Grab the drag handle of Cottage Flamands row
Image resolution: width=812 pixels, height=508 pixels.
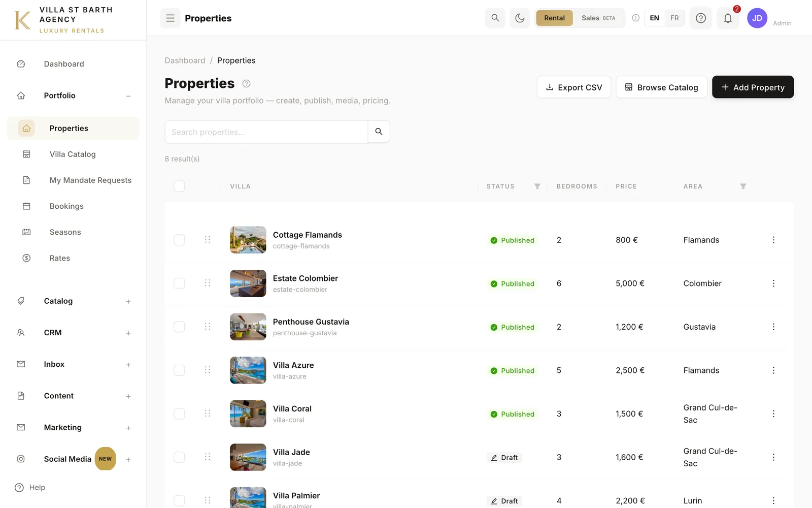[208, 239]
